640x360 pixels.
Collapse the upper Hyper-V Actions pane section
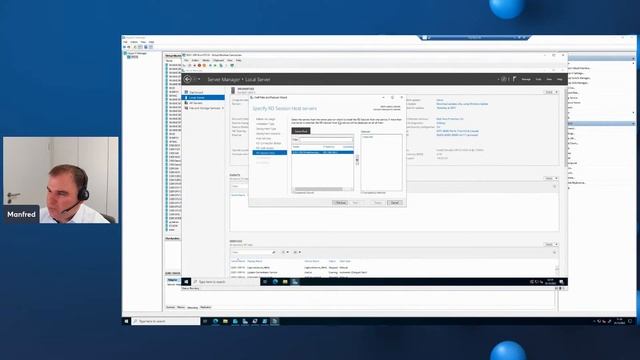(633, 59)
